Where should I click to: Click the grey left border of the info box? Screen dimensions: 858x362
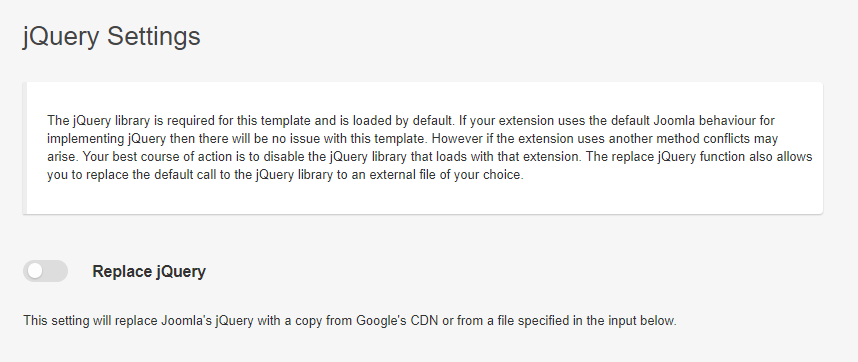(25, 148)
